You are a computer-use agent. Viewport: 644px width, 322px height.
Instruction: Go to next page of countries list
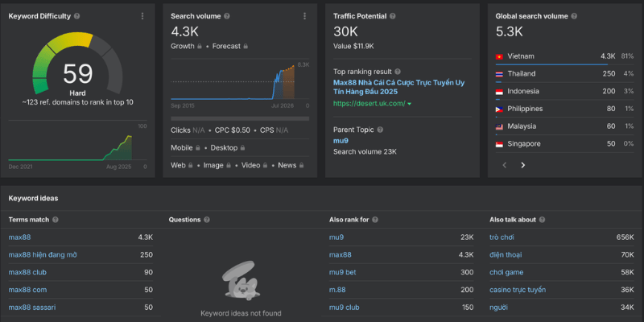(522, 165)
